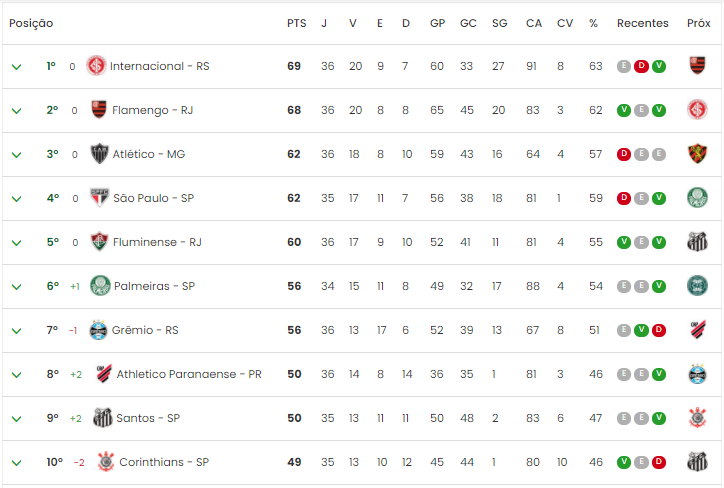
Task: Click Corinthians next-opponent crest in Santos row
Action: tap(697, 418)
